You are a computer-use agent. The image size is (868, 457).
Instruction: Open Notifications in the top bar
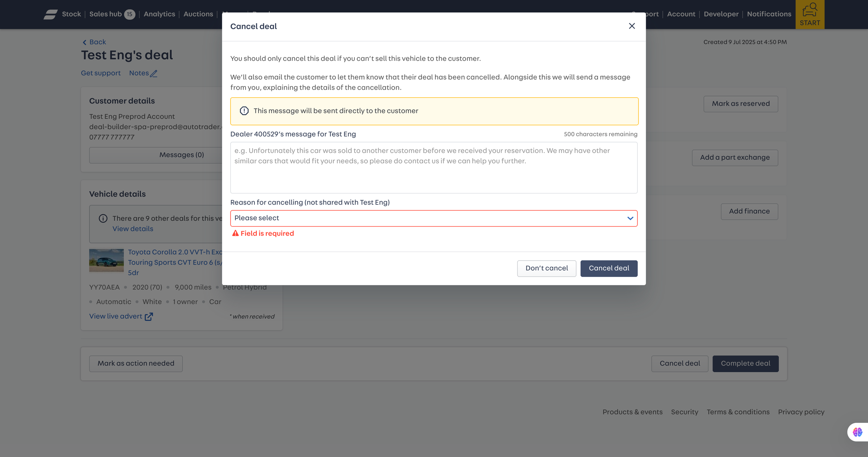click(x=769, y=14)
